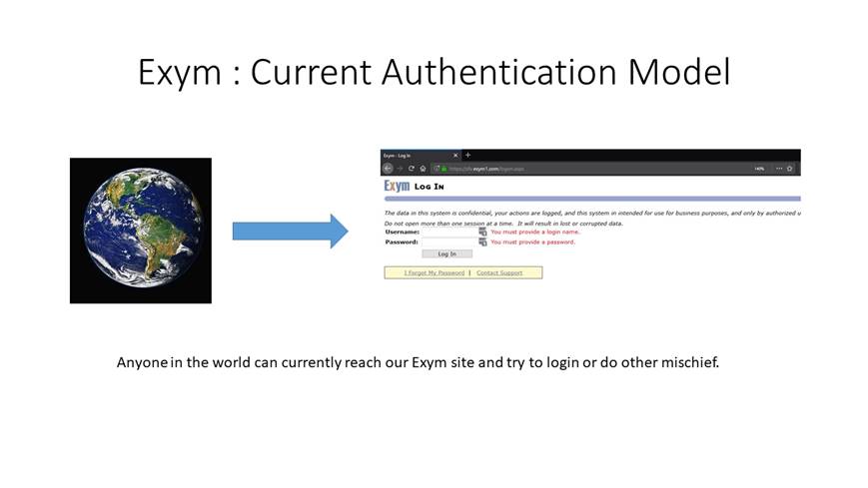This screenshot has width=868, height=488.
Task: Click the password manager icon beside Password
Action: pyautogui.click(x=482, y=242)
